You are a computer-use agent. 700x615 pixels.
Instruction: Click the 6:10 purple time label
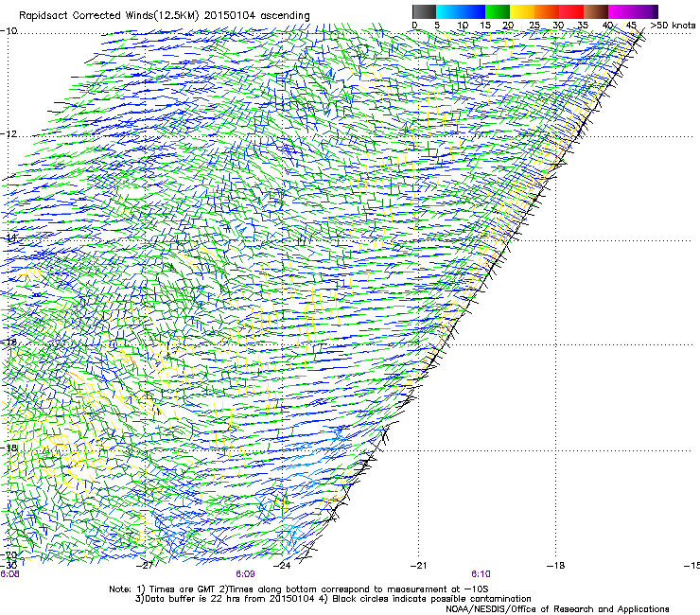[x=481, y=574]
